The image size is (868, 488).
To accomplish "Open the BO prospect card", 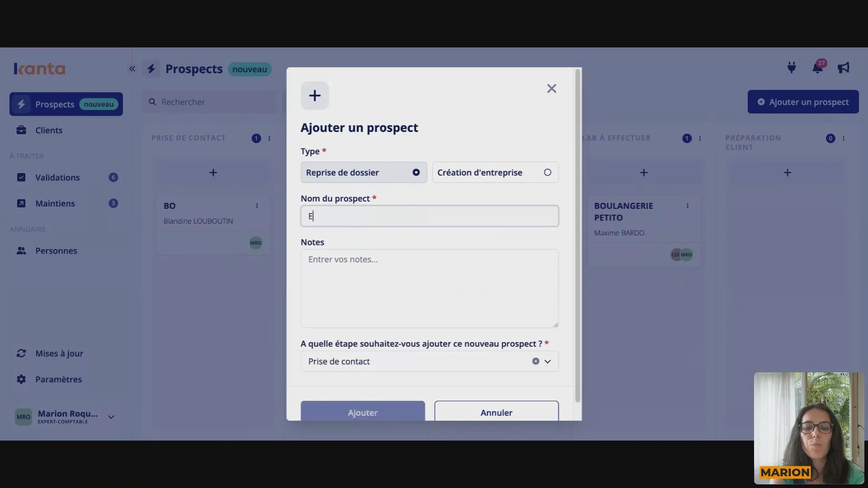I will pyautogui.click(x=213, y=225).
